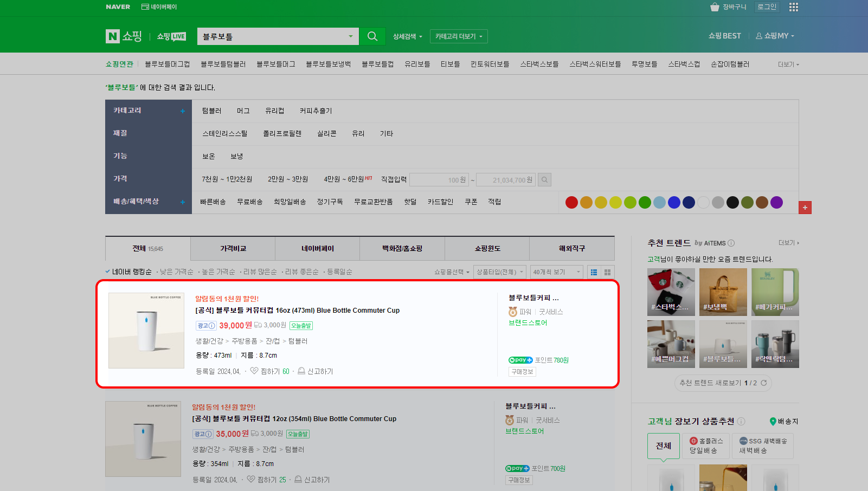Screen dimensions: 868x491
Task: Click SSG dawn delivery tab
Action: (x=763, y=446)
